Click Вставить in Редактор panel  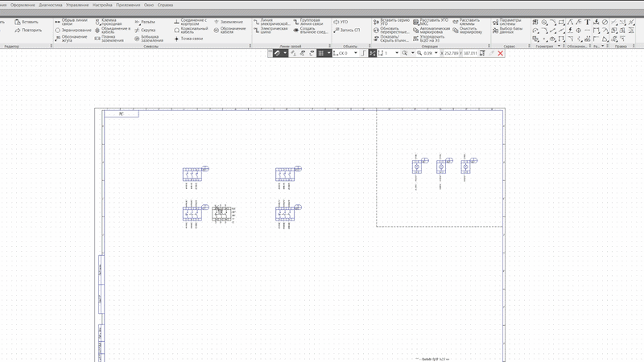click(x=27, y=22)
